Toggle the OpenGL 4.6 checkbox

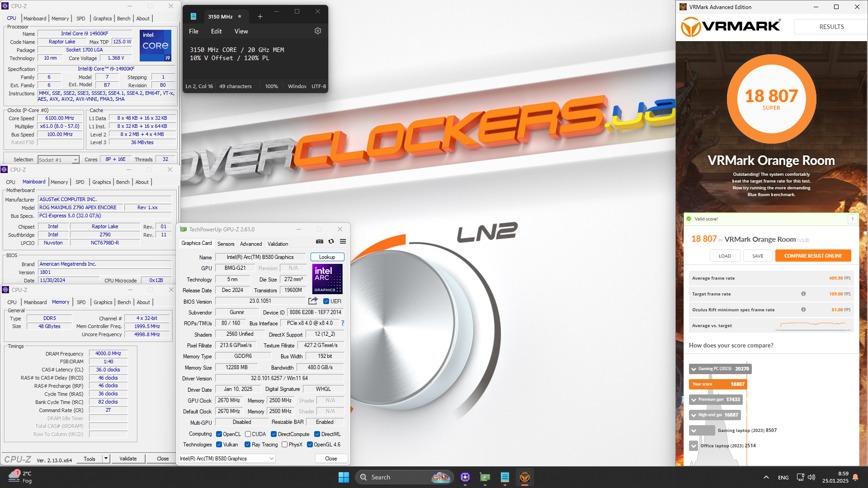(x=310, y=445)
